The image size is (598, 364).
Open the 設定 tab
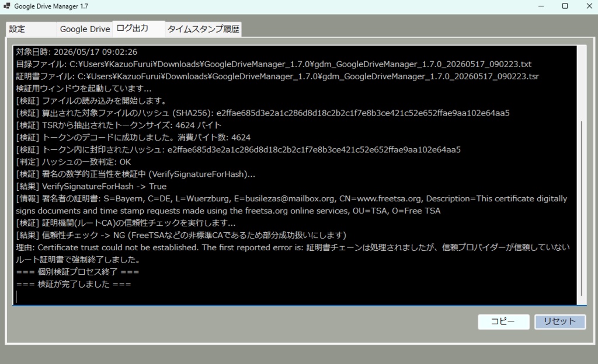tap(32, 29)
